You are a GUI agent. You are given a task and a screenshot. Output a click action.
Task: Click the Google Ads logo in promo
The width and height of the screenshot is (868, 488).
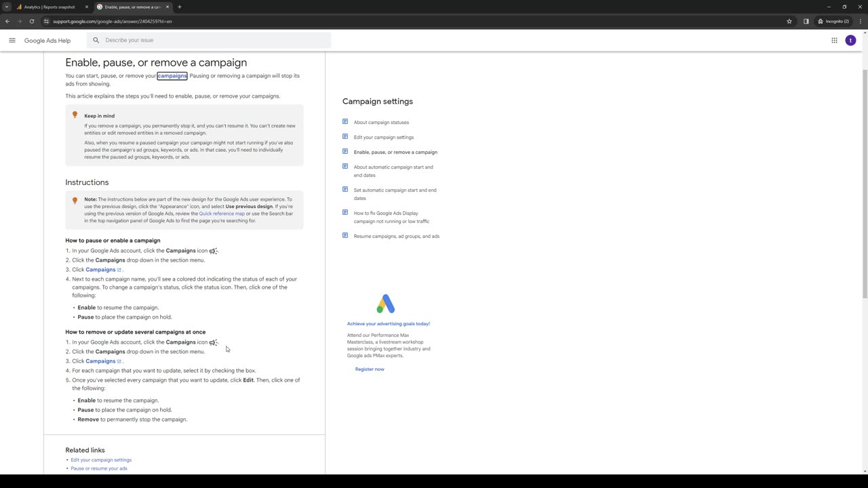(386, 304)
